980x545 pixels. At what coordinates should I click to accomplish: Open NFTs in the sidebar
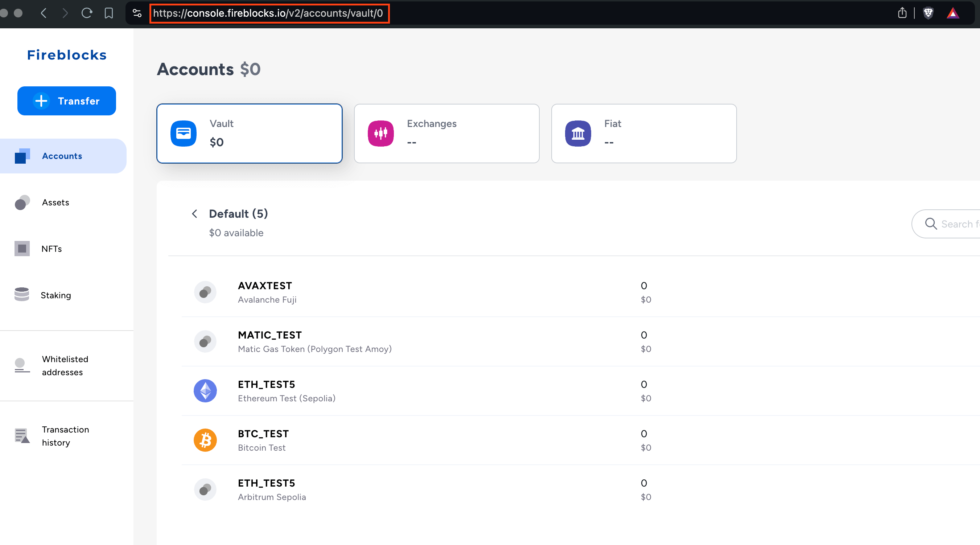pyautogui.click(x=52, y=249)
